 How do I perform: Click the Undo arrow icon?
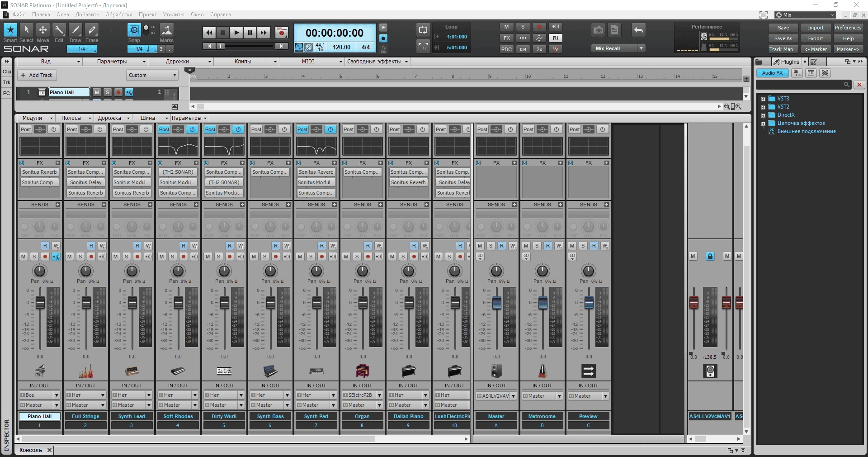638,30
